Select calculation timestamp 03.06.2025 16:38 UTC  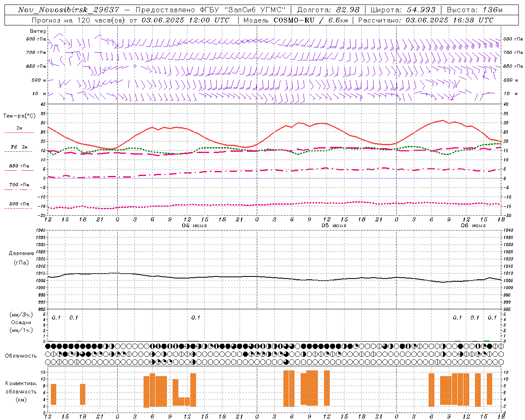[x=450, y=20]
